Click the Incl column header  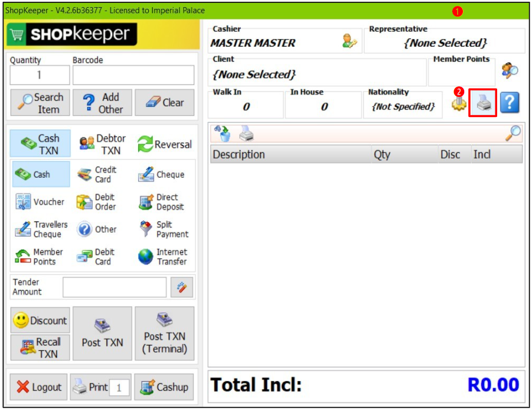pyautogui.click(x=497, y=154)
